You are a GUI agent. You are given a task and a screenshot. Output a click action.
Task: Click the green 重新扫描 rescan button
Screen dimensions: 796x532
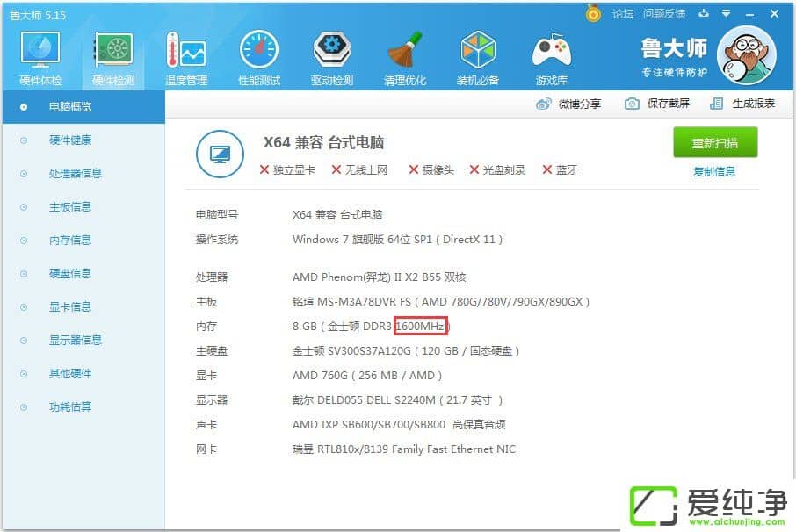click(715, 143)
